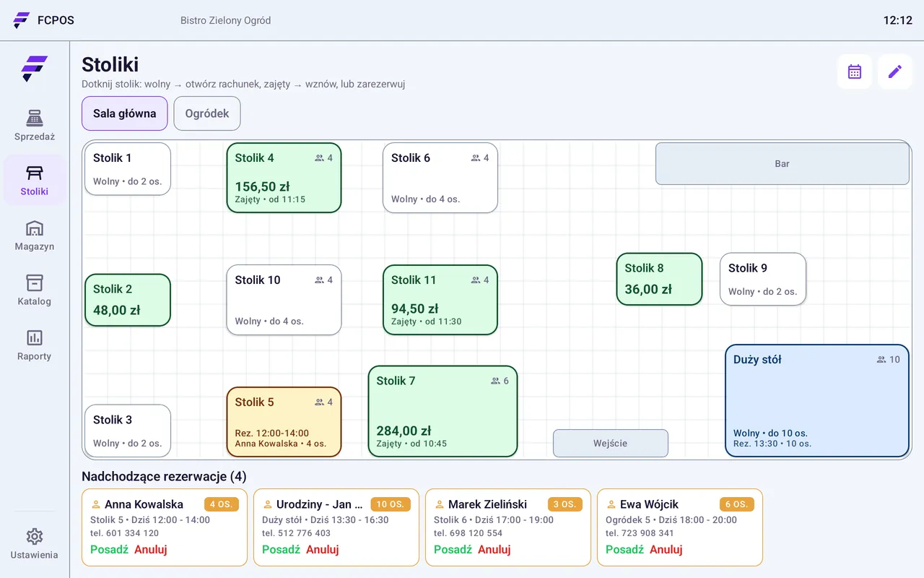The height and width of the screenshot is (578, 924).
Task: Seat Ewa Wójcik via Posadź
Action: click(x=624, y=549)
